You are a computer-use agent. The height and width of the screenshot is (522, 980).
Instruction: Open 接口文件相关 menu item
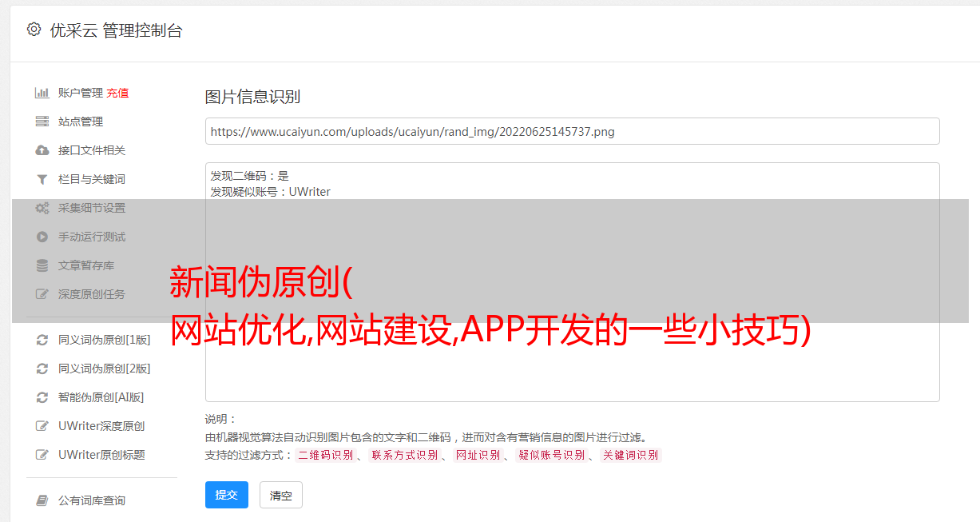(x=92, y=150)
